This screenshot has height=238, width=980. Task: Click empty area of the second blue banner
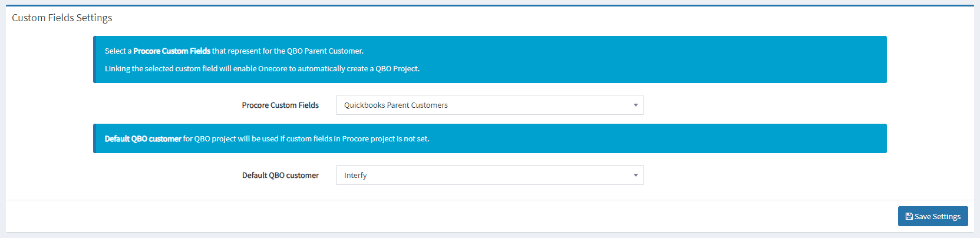(x=648, y=138)
